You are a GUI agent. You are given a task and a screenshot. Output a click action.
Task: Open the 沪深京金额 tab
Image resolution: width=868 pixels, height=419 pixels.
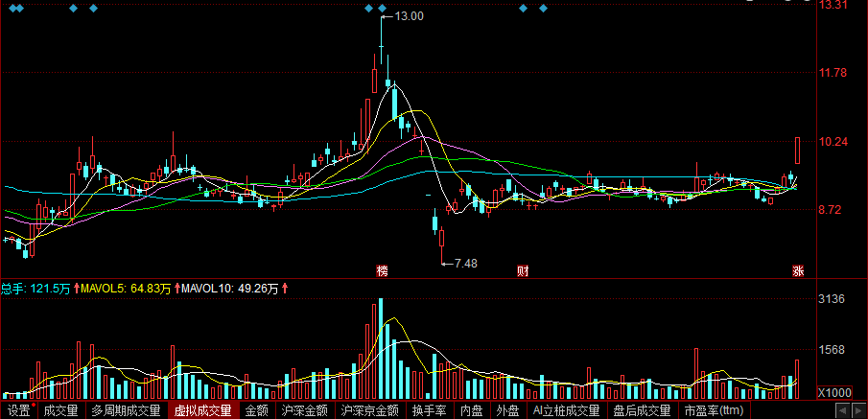tap(370, 410)
